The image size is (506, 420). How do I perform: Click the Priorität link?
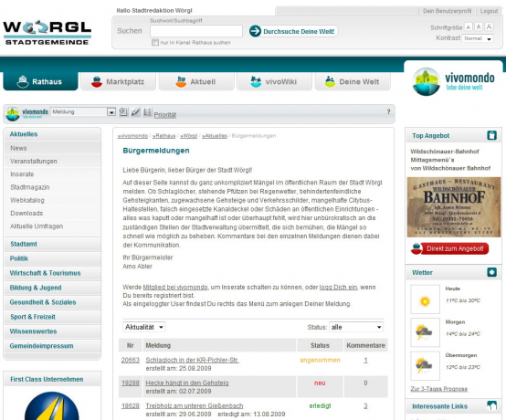coord(165,115)
